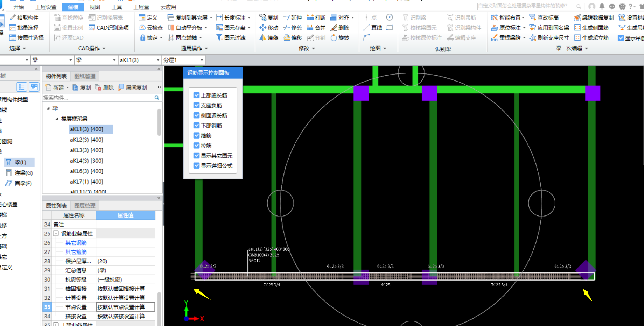Click the 打断 break tool
Image resolution: width=644 pixels, height=326 pixels.
click(316, 17)
